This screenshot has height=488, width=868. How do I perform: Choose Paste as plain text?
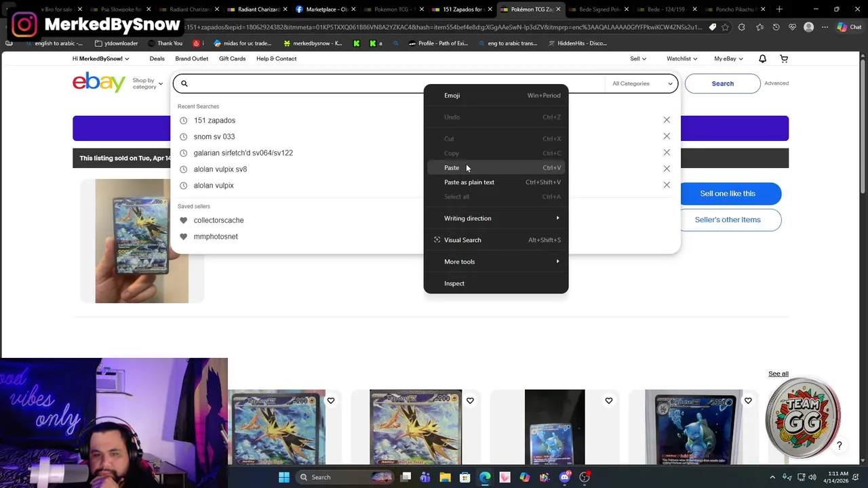[496, 182]
